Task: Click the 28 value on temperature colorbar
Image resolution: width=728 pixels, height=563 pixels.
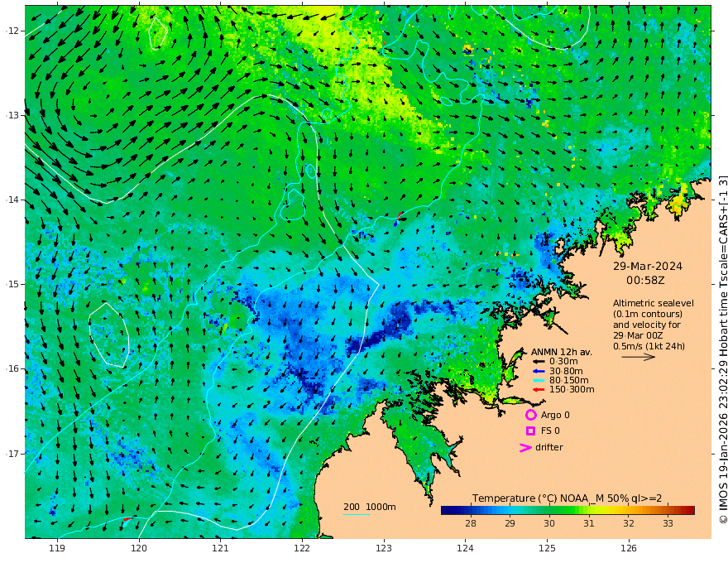Action: tap(471, 523)
